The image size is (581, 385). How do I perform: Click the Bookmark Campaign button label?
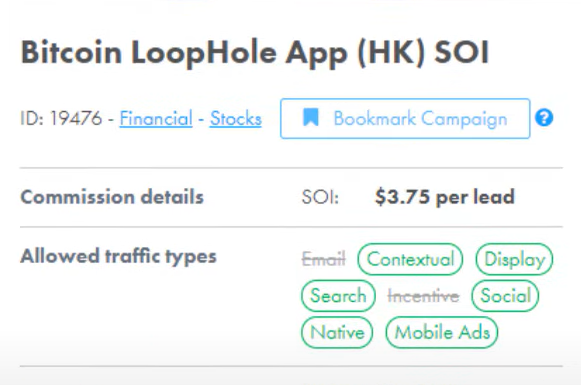pos(420,119)
